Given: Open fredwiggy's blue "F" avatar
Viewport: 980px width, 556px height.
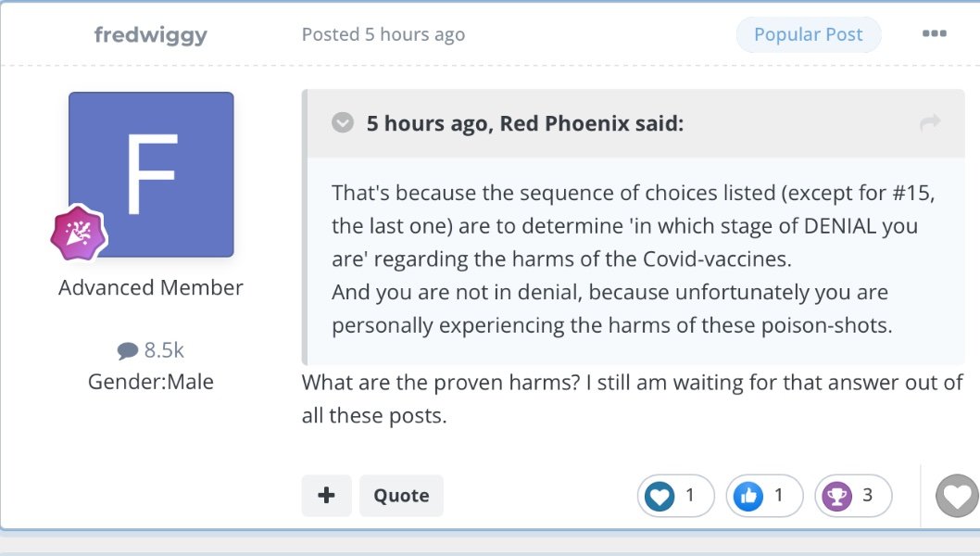Looking at the screenshot, I should [x=151, y=174].
